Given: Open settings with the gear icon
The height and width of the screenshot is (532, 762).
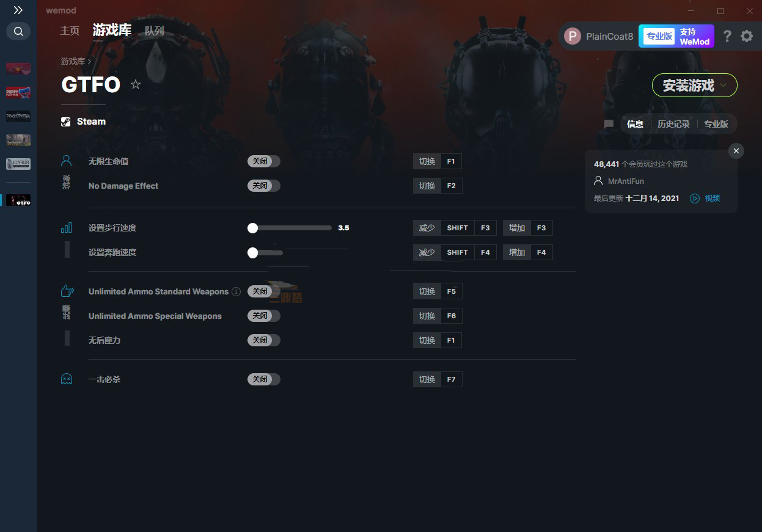Looking at the screenshot, I should coord(747,36).
